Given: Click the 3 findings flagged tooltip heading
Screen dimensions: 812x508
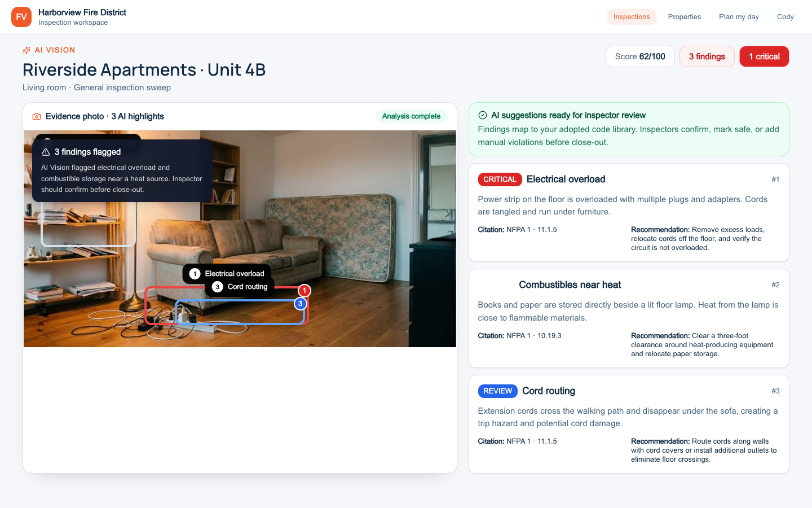Looking at the screenshot, I should (x=87, y=152).
